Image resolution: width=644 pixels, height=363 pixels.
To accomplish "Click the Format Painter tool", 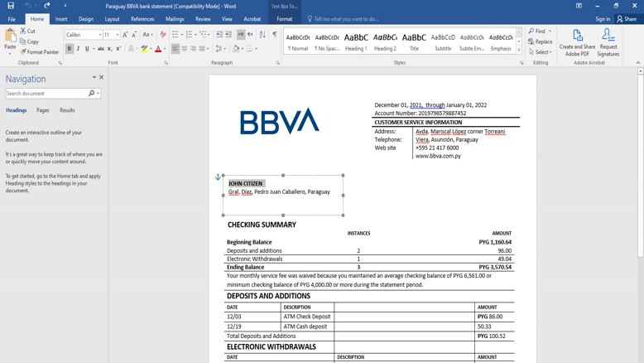I will pos(40,52).
